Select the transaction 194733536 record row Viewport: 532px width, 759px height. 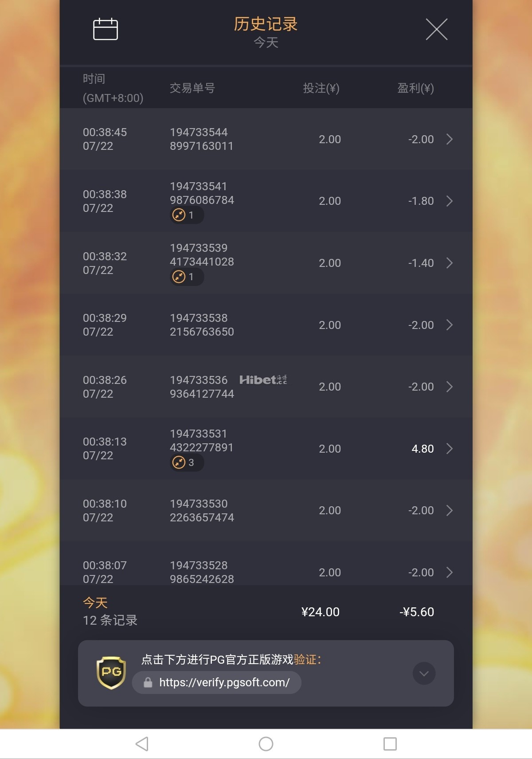tap(266, 387)
